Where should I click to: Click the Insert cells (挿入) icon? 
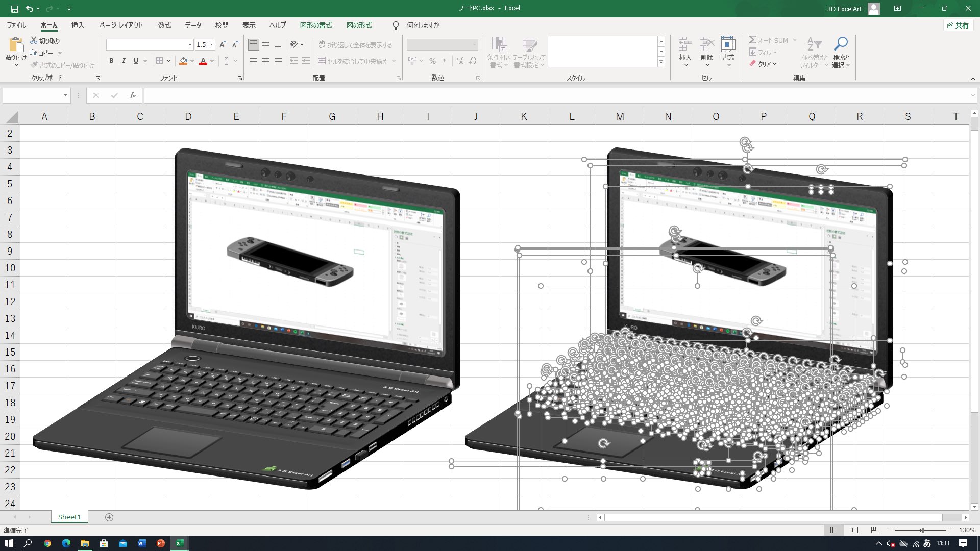[685, 44]
